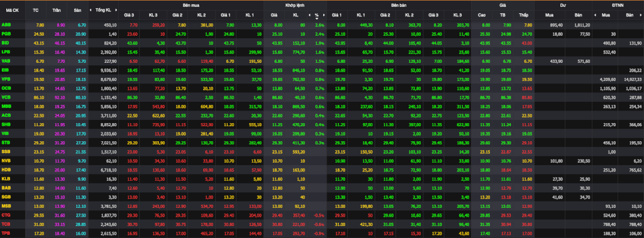Image resolution: width=644 pixels, height=238 pixels.
Task: Open the EIB stock symbol
Action: pos(5,70)
